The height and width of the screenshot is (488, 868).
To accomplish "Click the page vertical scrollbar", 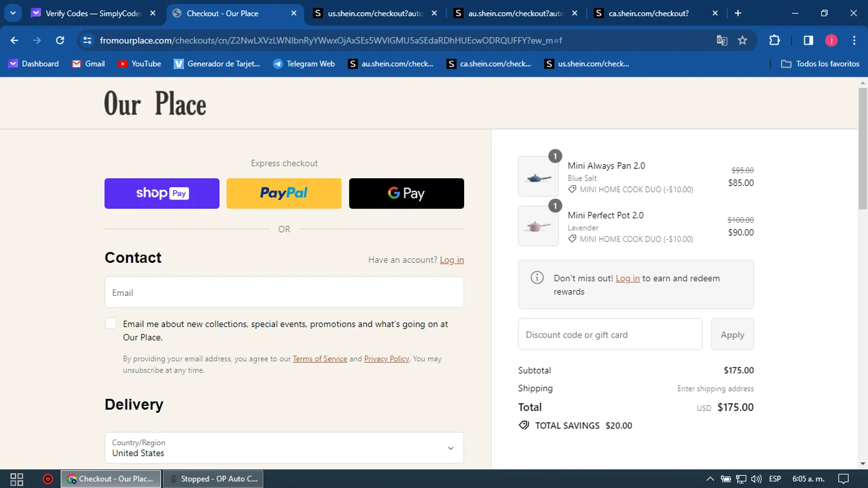I will (863, 148).
